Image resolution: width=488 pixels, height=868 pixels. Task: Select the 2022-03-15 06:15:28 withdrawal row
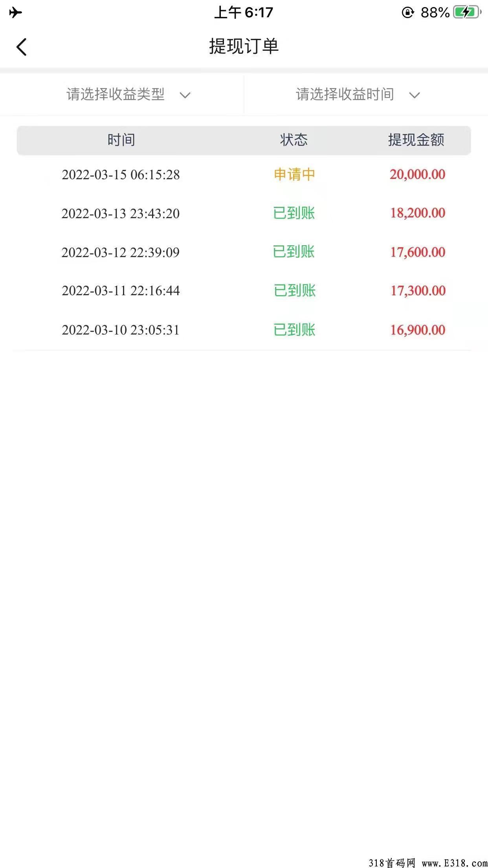point(121,175)
